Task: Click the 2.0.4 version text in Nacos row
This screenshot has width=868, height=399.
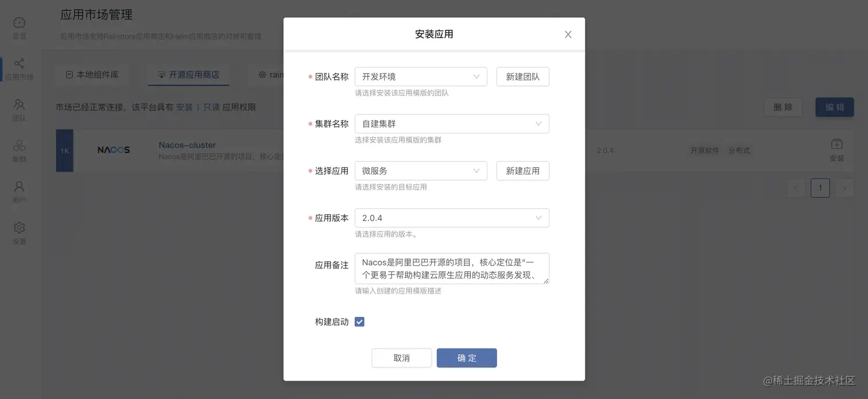Action: (605, 150)
